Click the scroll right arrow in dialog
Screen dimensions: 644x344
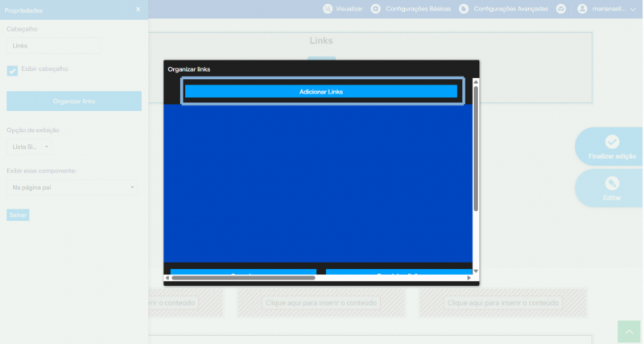click(469, 278)
